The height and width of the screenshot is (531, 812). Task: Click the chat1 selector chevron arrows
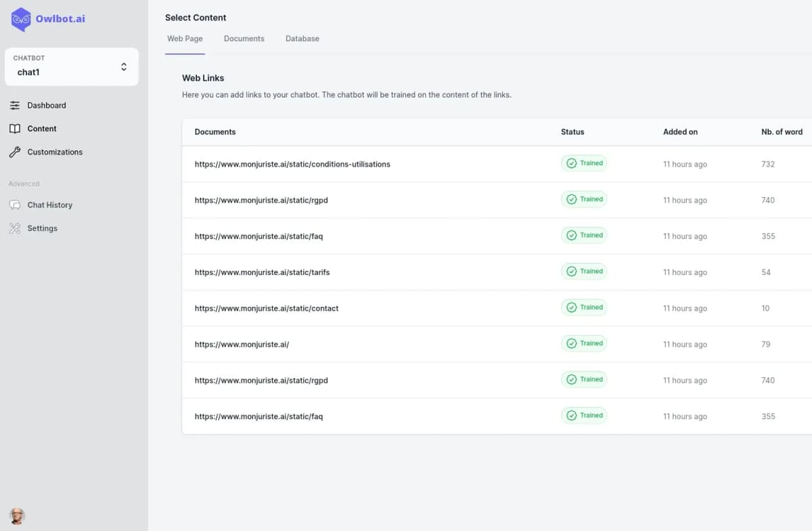(x=124, y=67)
